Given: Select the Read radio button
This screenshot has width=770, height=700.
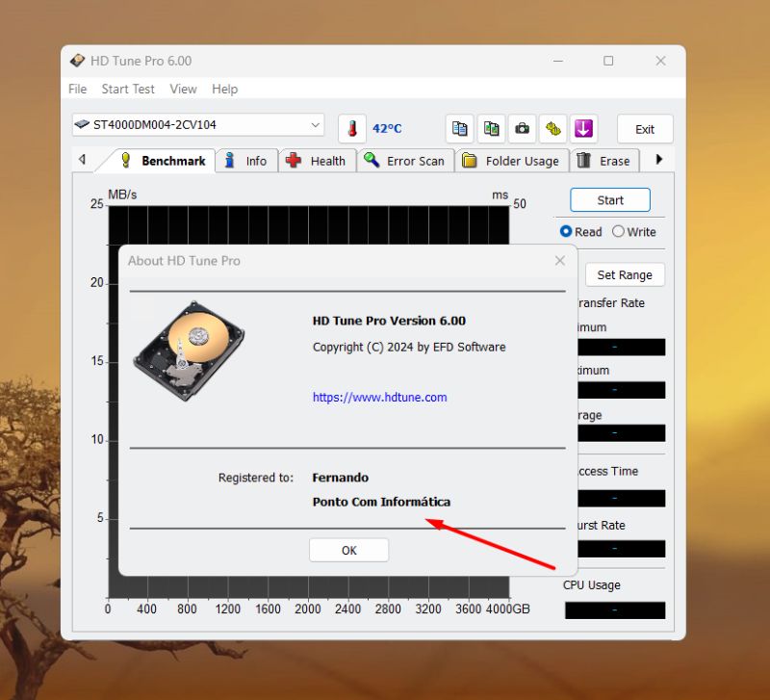Looking at the screenshot, I should [x=566, y=231].
